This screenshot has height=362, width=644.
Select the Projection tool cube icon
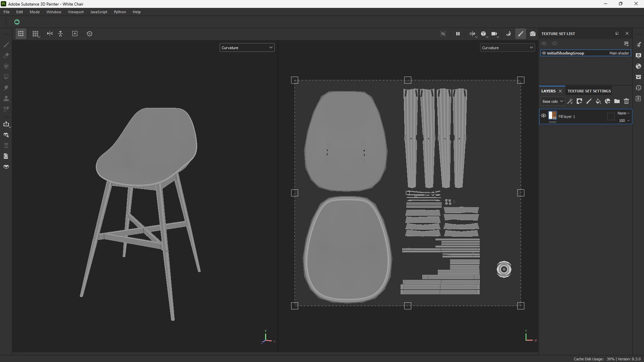click(x=6, y=66)
